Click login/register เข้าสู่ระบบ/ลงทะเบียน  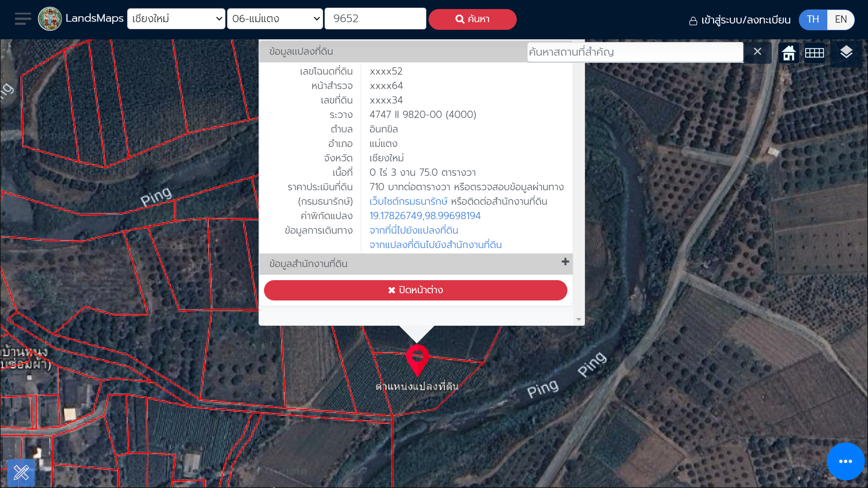point(740,20)
